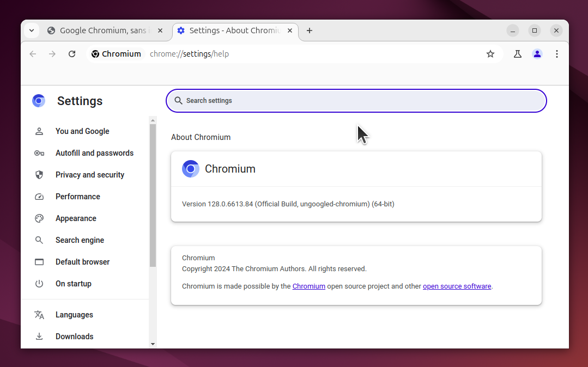Click the speedometer icon for Performance
588x367 pixels.
tap(39, 197)
